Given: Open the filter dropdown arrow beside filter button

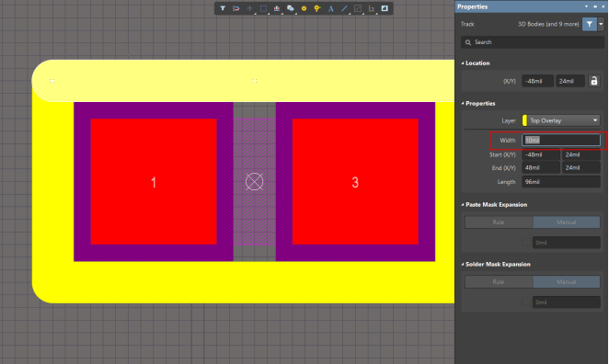Looking at the screenshot, I should click(602, 24).
